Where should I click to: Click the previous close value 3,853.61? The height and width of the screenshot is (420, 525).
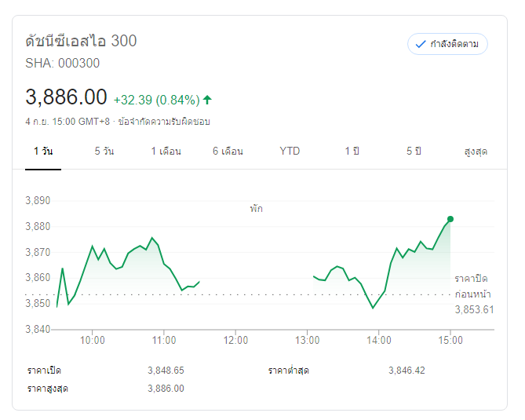point(474,309)
